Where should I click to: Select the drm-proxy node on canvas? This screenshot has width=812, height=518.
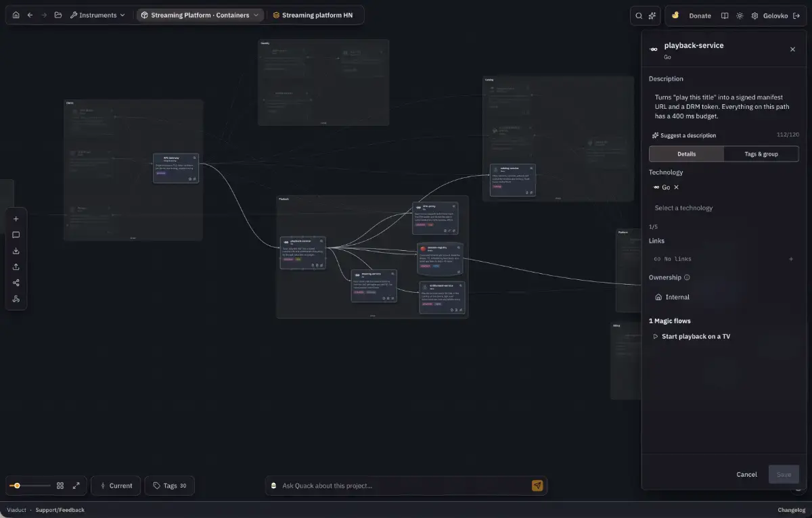435,218
